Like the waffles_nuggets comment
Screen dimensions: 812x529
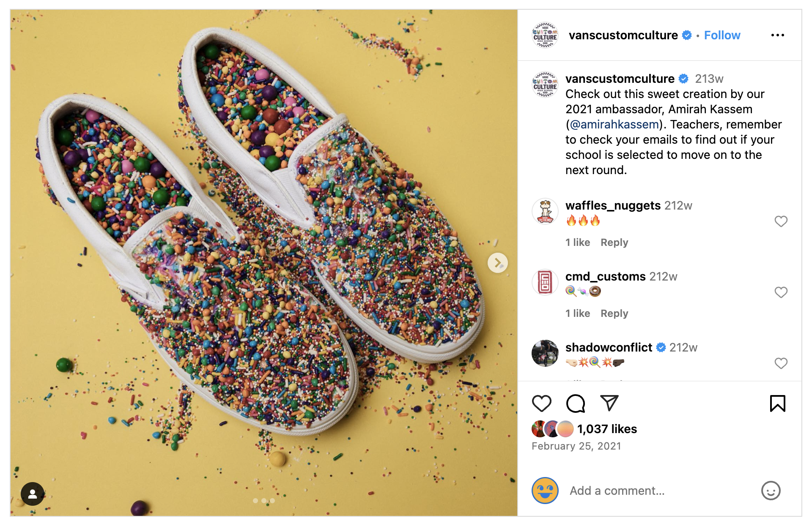pos(781,221)
